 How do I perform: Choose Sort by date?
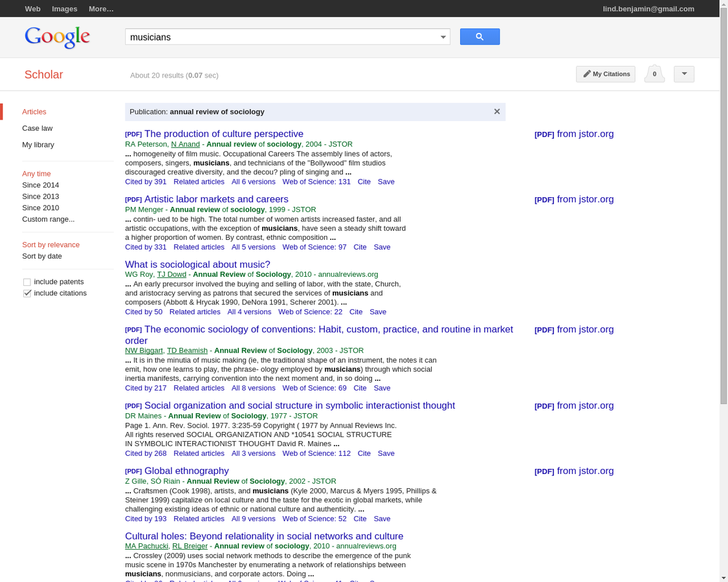tap(42, 256)
